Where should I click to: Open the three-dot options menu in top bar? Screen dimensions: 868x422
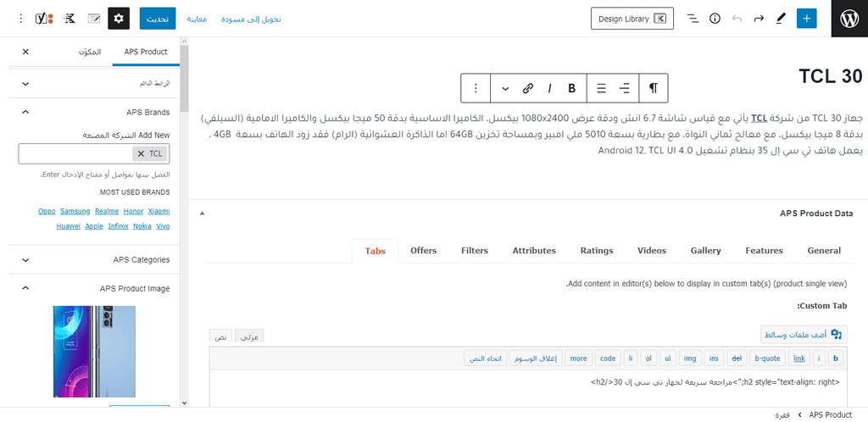[x=21, y=19]
